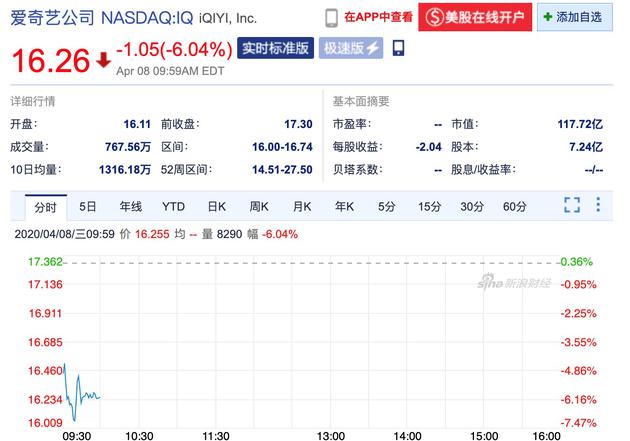Switch to 实时标准版 mode
Image resolution: width=630 pixels, height=441 pixels.
(276, 48)
